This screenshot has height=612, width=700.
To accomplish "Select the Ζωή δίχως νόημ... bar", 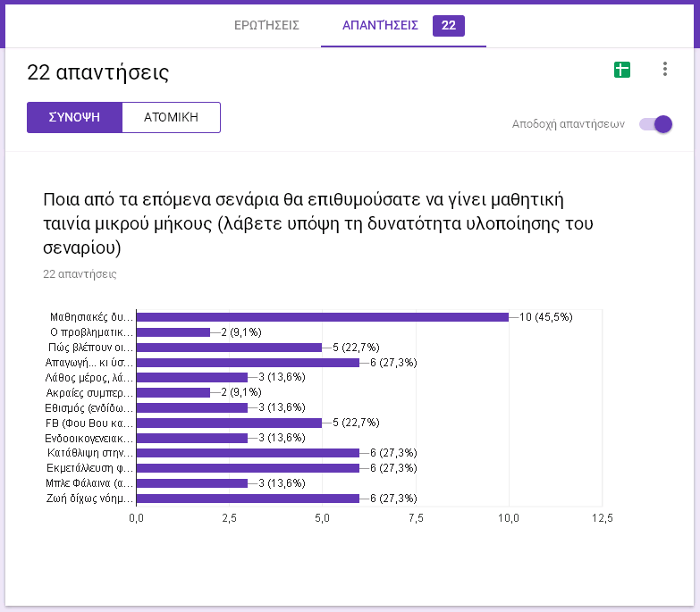I will pos(248,499).
